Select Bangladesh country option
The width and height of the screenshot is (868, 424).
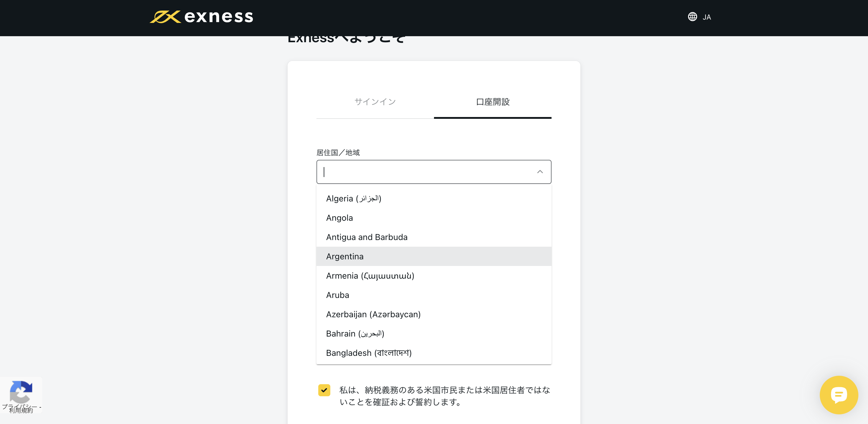(369, 353)
